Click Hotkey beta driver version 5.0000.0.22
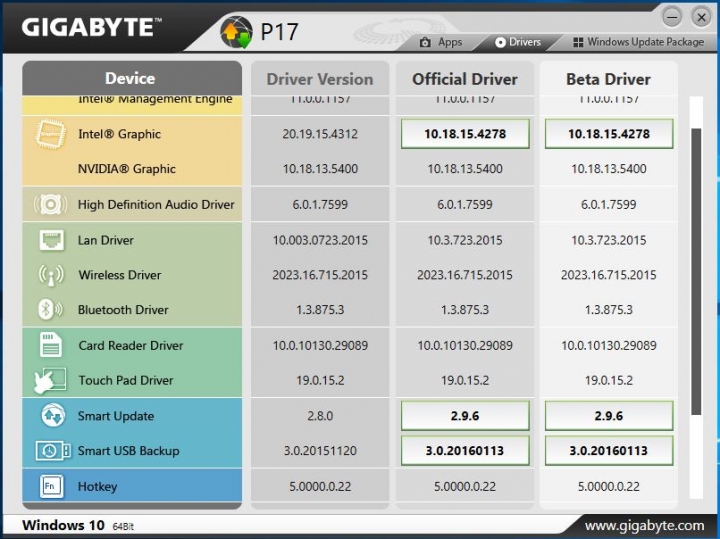 (608, 486)
